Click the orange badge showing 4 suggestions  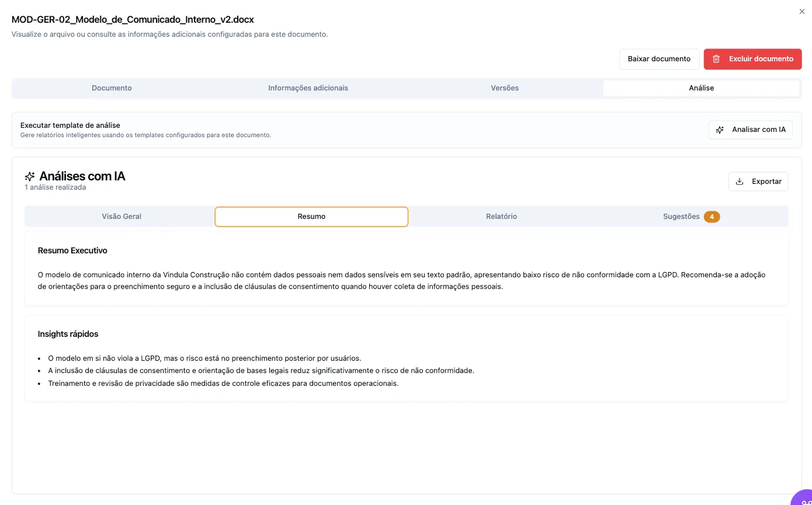click(712, 216)
